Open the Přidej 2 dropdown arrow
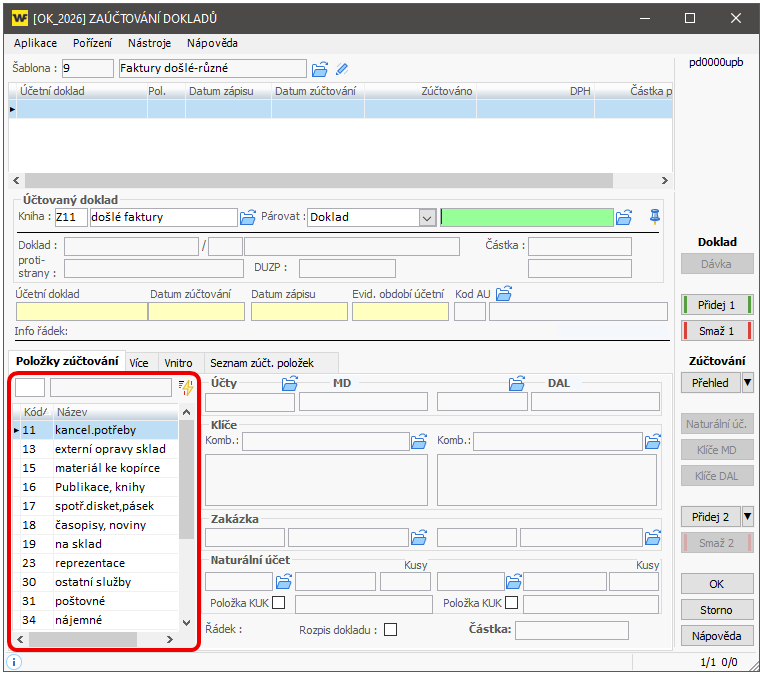This screenshot has width=763, height=675. (747, 516)
